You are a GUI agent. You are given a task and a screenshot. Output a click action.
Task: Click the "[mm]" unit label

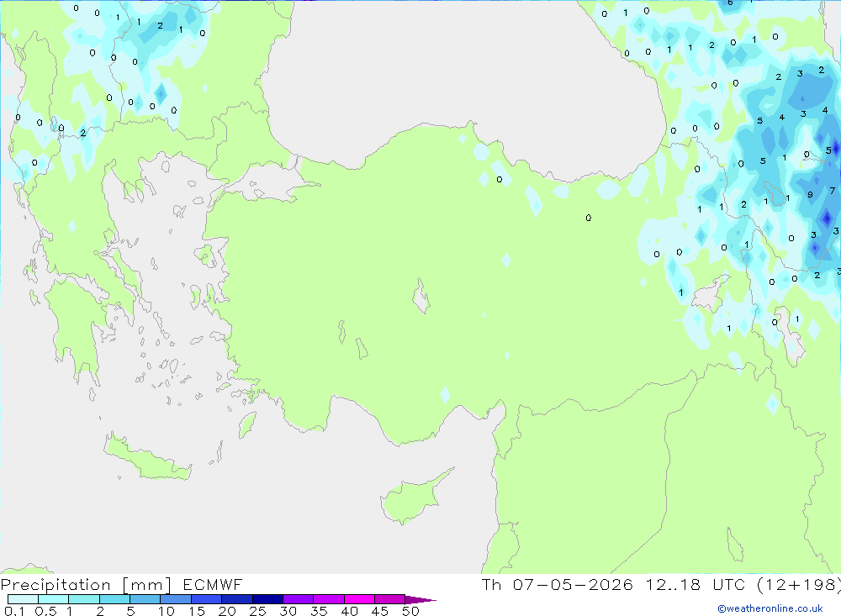pos(147,585)
